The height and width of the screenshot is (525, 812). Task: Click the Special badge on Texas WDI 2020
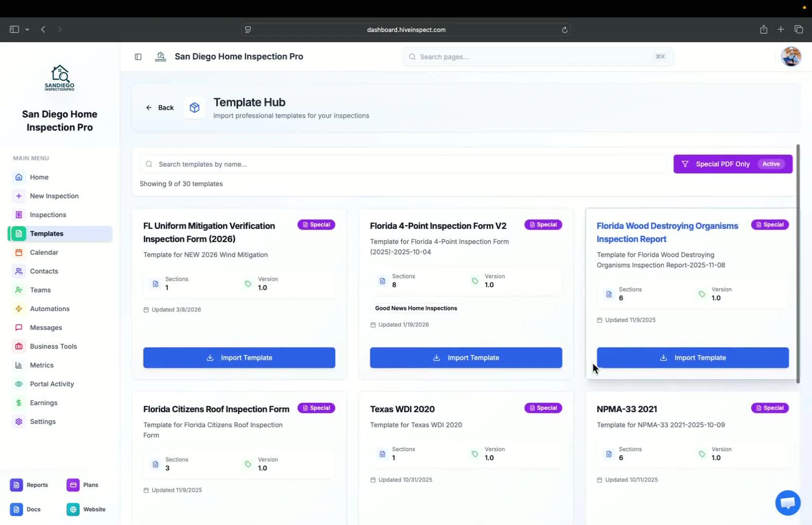click(543, 408)
